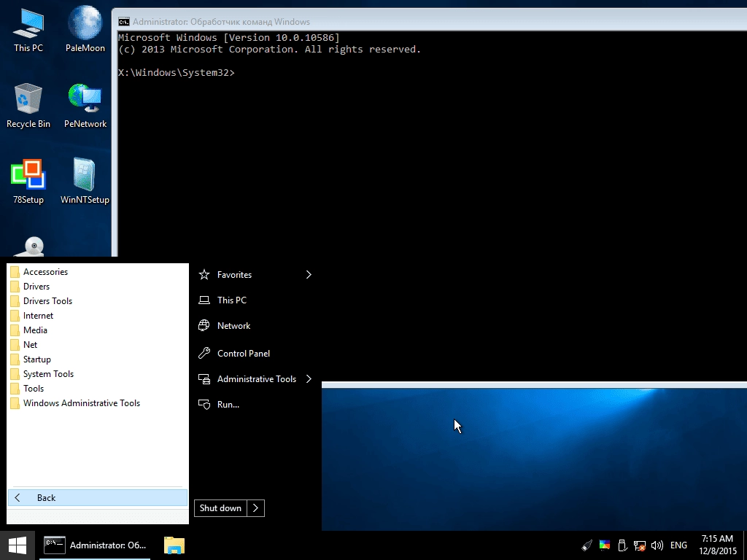The image size is (747, 560).
Task: Go Back in the Start menu
Action: click(98, 497)
